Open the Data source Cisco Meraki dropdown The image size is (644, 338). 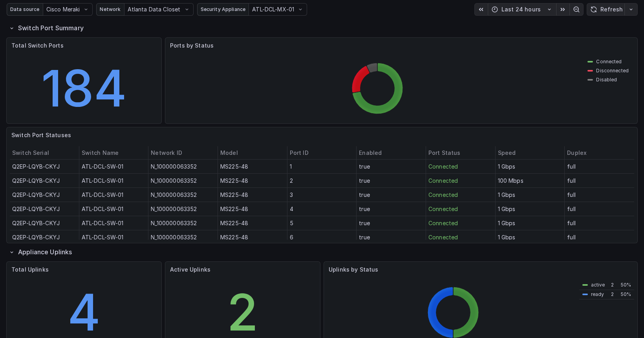point(68,9)
